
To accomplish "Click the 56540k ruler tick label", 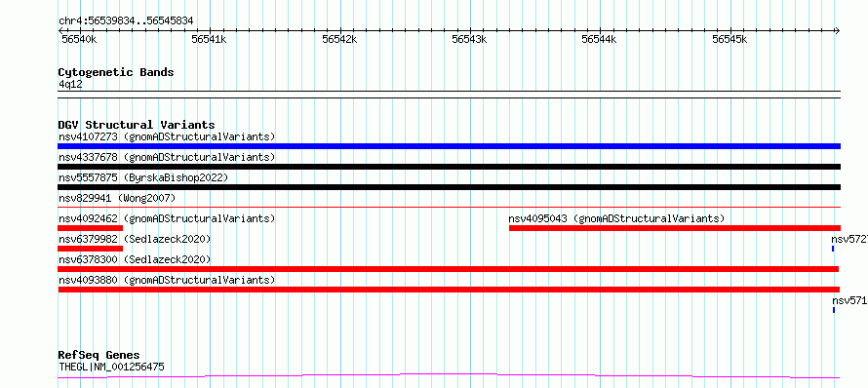I will (x=79, y=39).
